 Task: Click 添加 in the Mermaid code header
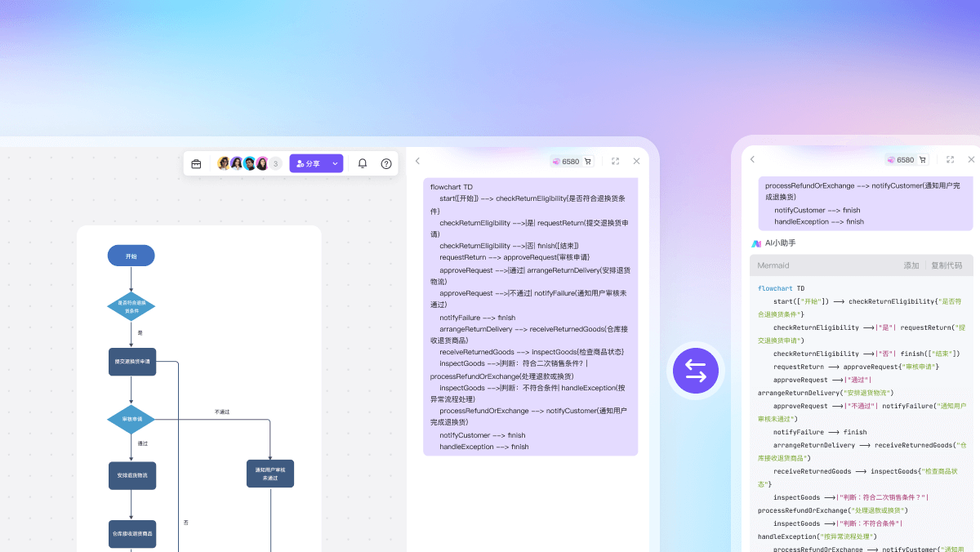pos(911,265)
